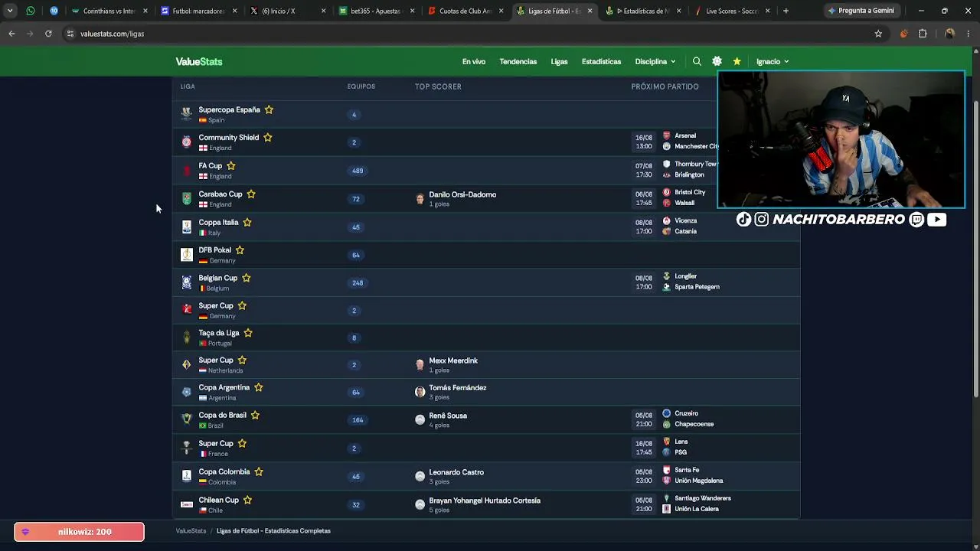Viewport: 980px width, 551px height.
Task: Switch to the bet365 Apuestas tab
Action: point(375,11)
